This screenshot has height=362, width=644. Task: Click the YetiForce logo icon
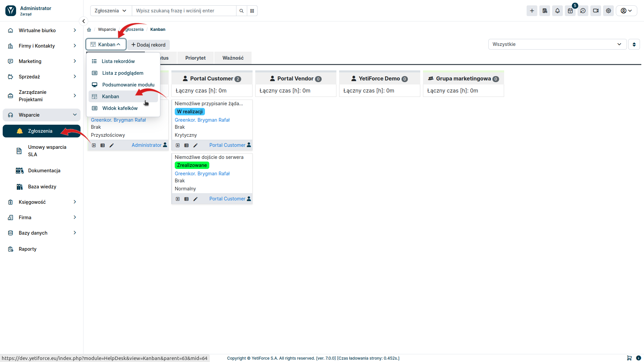(11, 11)
